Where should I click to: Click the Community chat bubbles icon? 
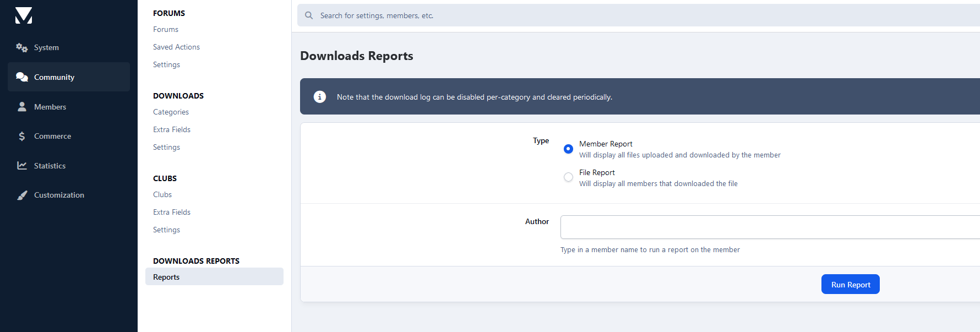[22, 77]
